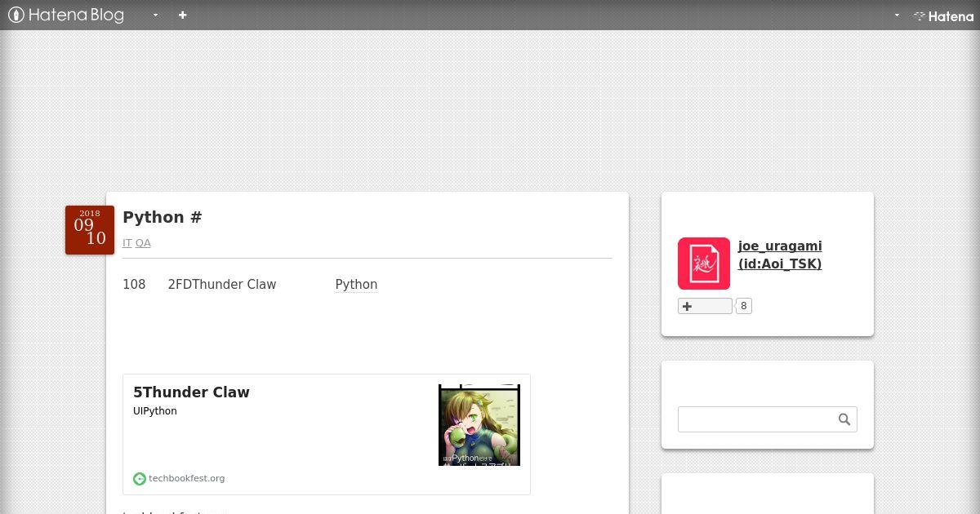The height and width of the screenshot is (514, 980).
Task: Click the red profile avatar icon
Action: pyautogui.click(x=704, y=264)
